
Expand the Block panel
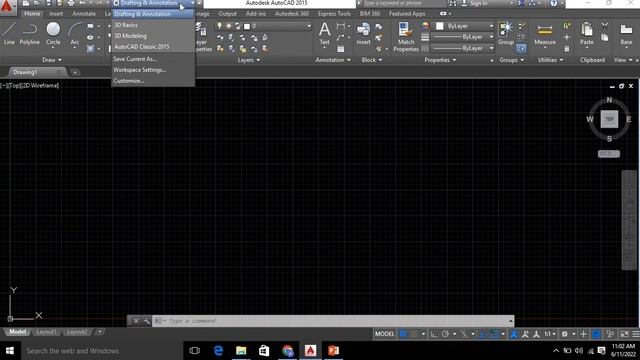pyautogui.click(x=371, y=60)
